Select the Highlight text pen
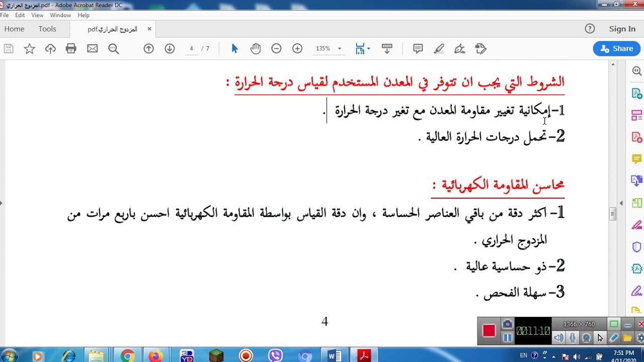Screen dimensions: 644x362 pyautogui.click(x=439, y=49)
